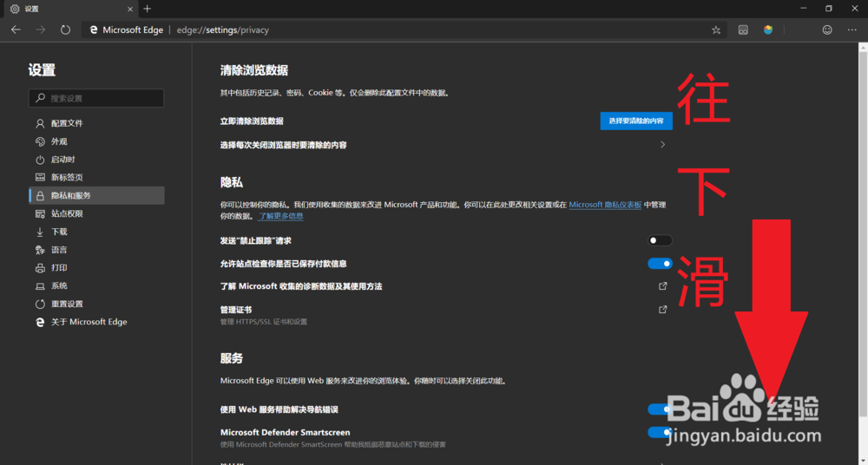
Task: Open a new tab with plus button
Action: pyautogui.click(x=147, y=9)
